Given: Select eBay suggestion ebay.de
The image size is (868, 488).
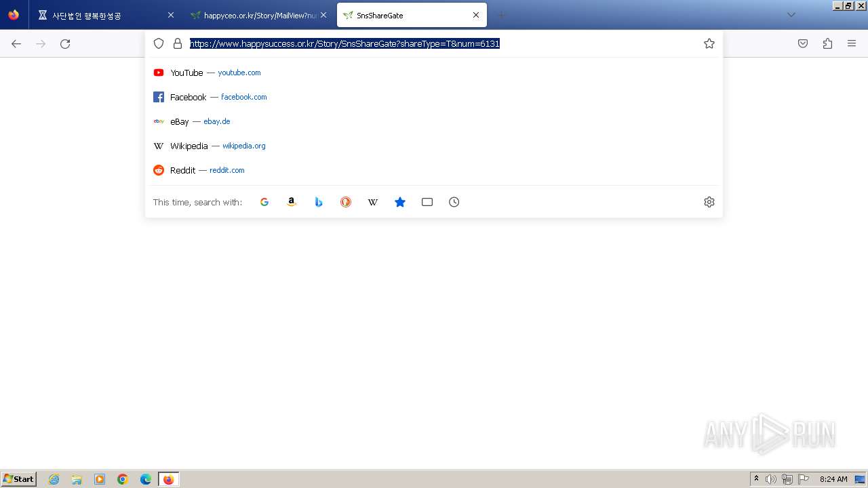Looking at the screenshot, I should [434, 121].
